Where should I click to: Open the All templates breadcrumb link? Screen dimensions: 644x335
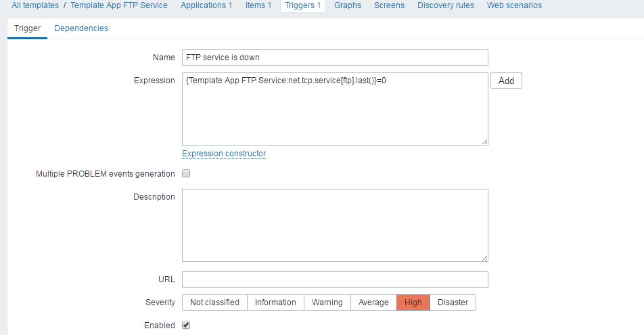(35, 5)
